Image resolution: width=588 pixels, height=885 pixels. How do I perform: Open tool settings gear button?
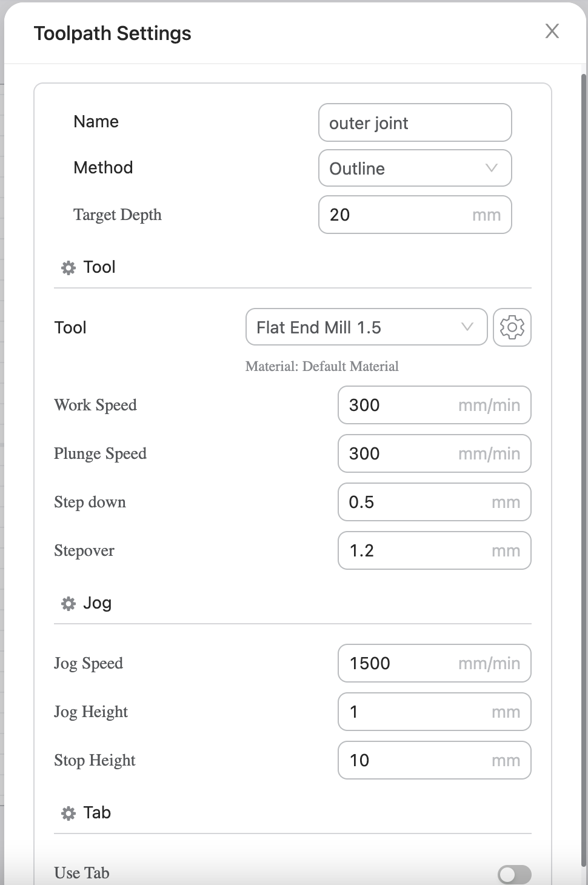pos(512,327)
